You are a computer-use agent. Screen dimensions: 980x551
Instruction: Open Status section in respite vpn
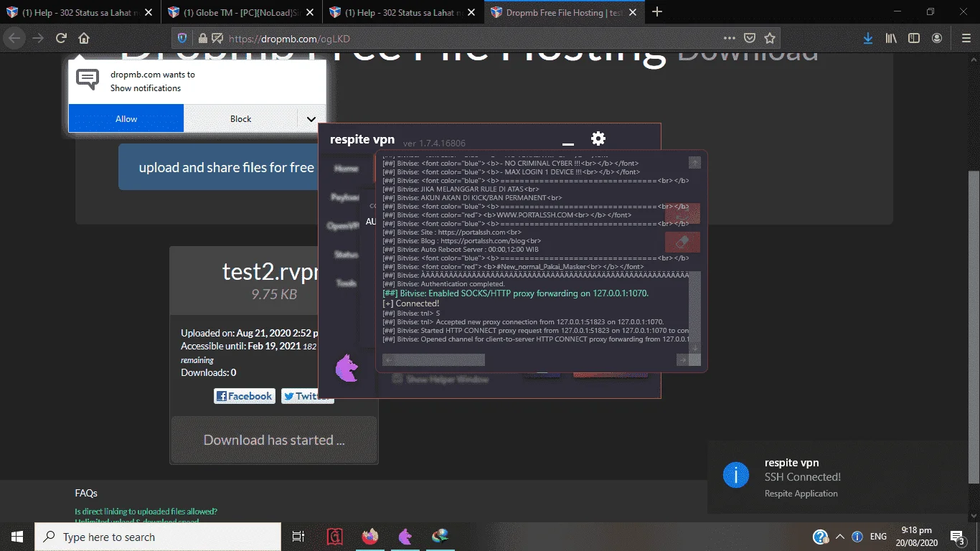(x=347, y=255)
